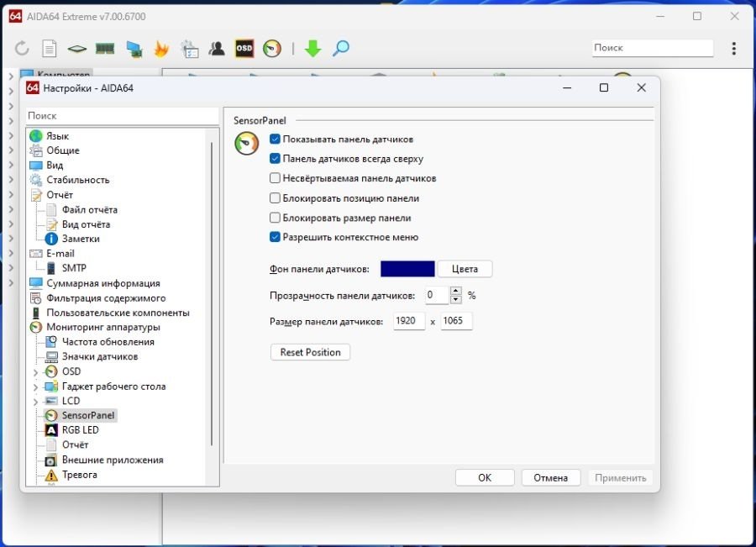Increase transparency with up spinner arrow
This screenshot has height=547, width=756.
point(455,291)
